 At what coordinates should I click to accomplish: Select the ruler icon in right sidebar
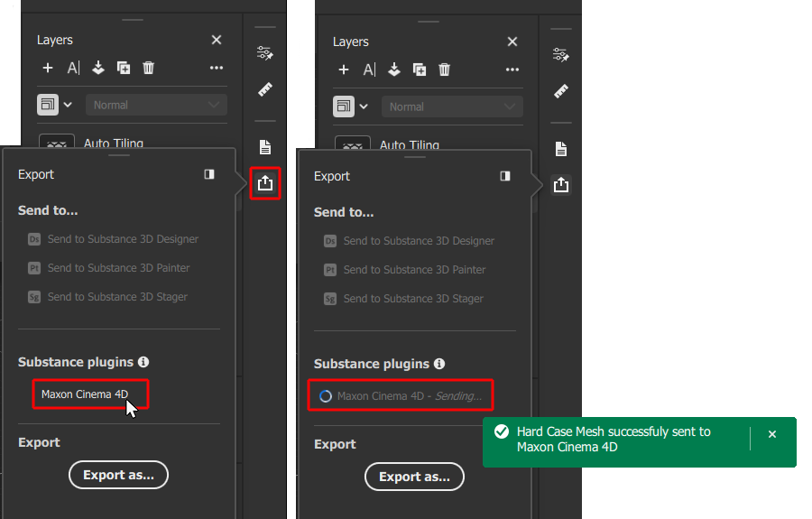(x=561, y=90)
